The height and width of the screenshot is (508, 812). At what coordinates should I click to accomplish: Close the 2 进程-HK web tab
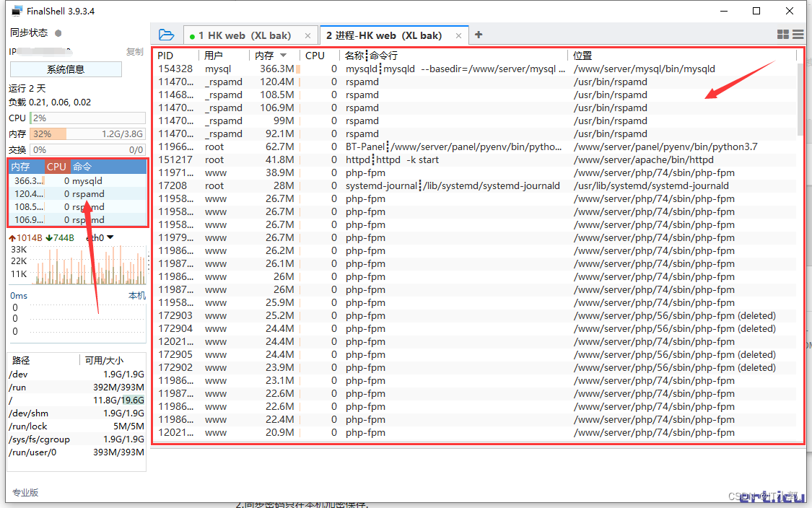(458, 36)
